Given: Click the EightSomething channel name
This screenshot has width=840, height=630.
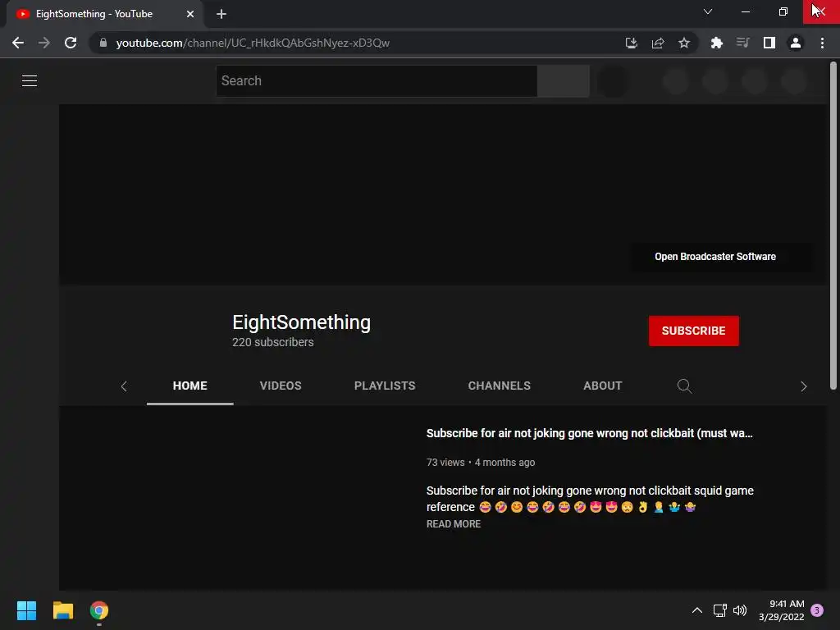Looking at the screenshot, I should pos(302,322).
